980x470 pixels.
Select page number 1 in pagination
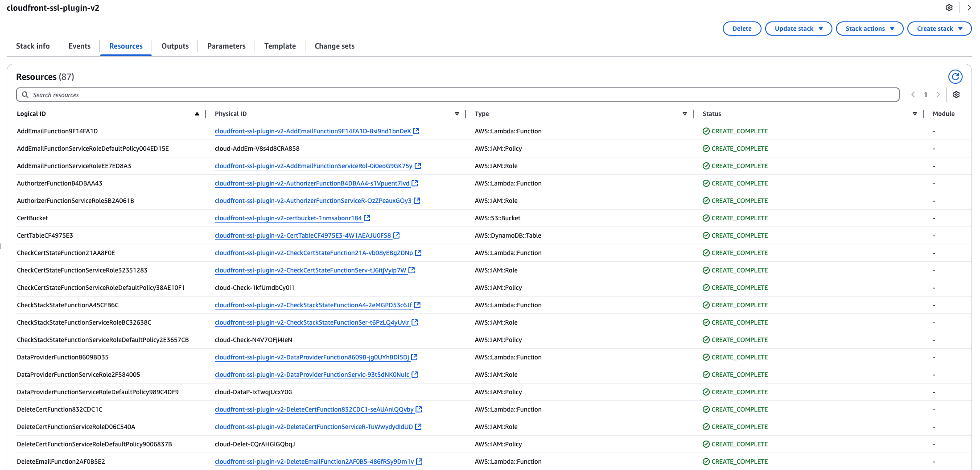[926, 95]
